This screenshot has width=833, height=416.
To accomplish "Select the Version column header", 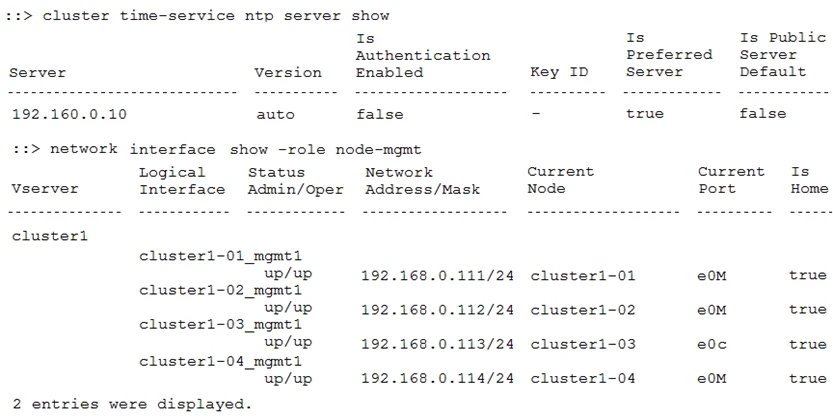I will click(288, 72).
